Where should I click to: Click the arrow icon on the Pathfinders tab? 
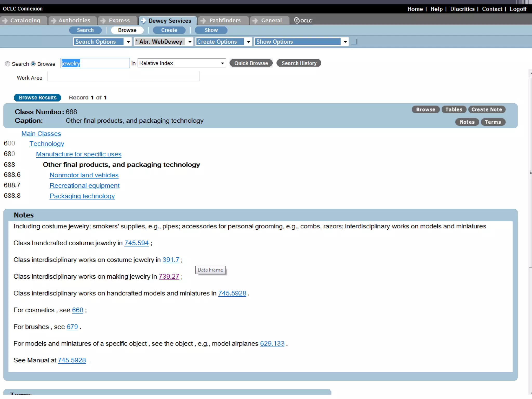pos(203,21)
